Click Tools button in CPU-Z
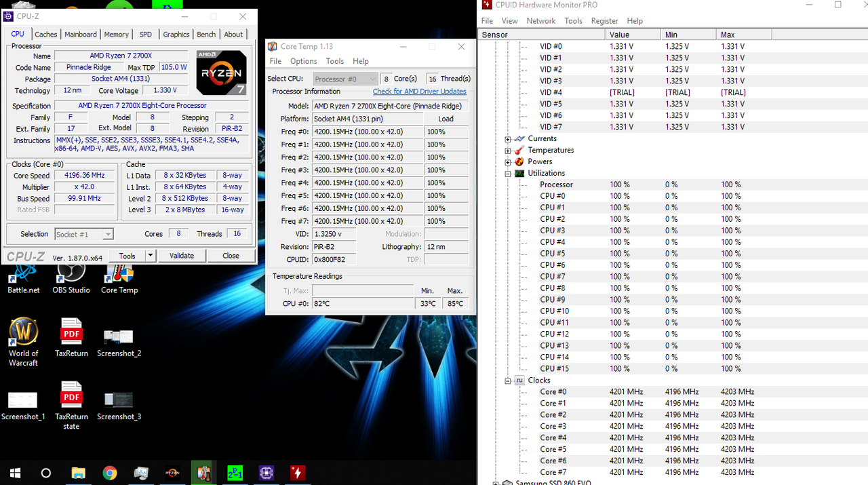Image resolution: width=868 pixels, height=485 pixels. pos(127,256)
